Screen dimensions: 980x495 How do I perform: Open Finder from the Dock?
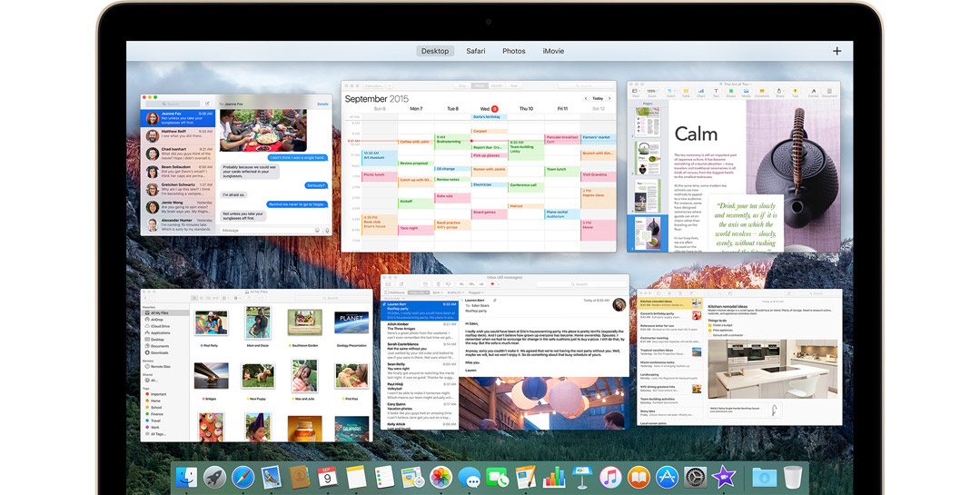pos(185,478)
